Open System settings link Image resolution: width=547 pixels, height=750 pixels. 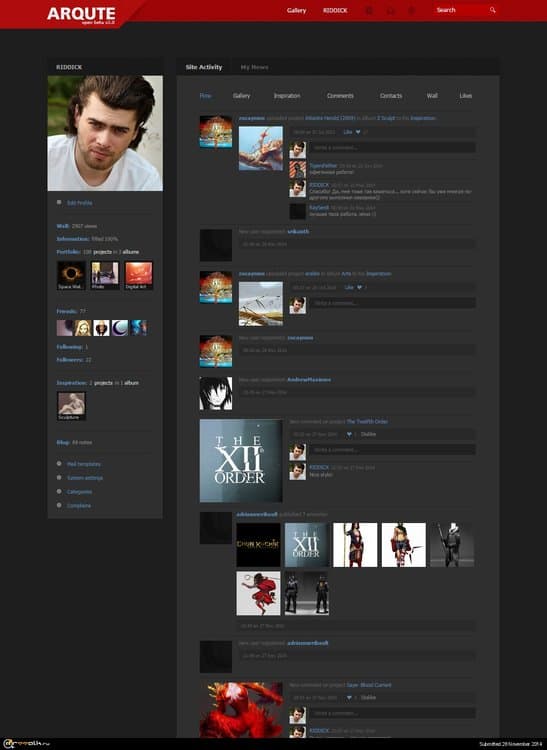(85, 478)
